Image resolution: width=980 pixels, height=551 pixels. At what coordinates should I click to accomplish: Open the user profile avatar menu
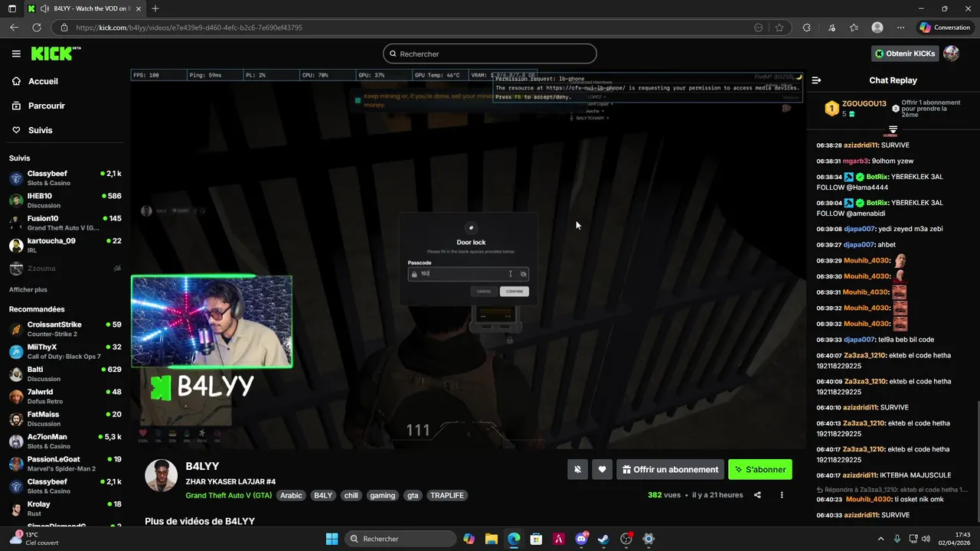click(952, 54)
